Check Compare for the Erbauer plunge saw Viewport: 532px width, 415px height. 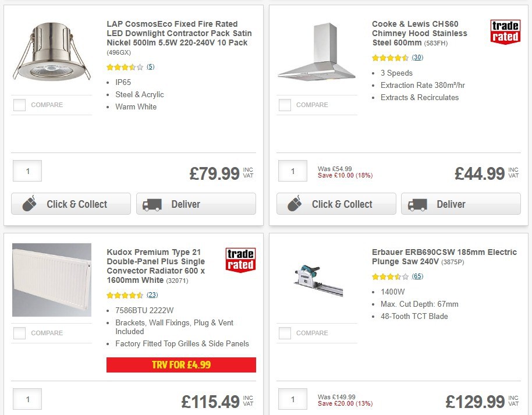pos(285,333)
